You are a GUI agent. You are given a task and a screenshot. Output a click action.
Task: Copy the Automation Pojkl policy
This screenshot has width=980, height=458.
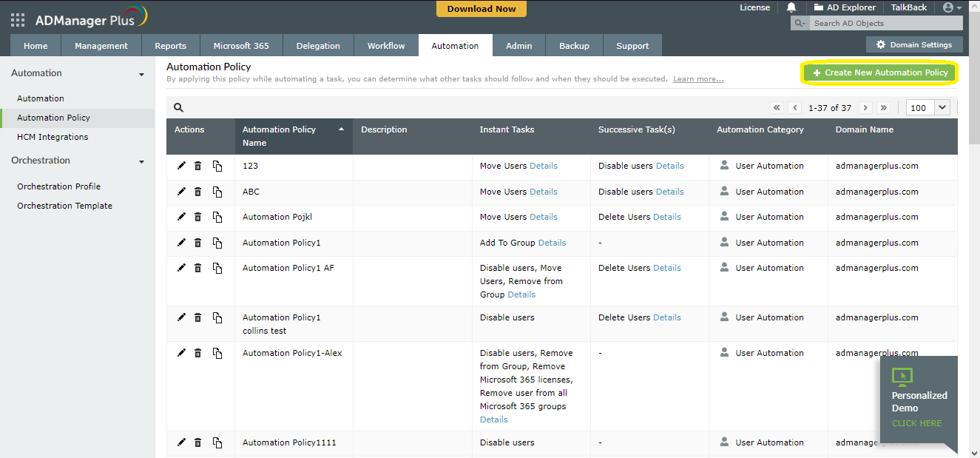click(217, 217)
